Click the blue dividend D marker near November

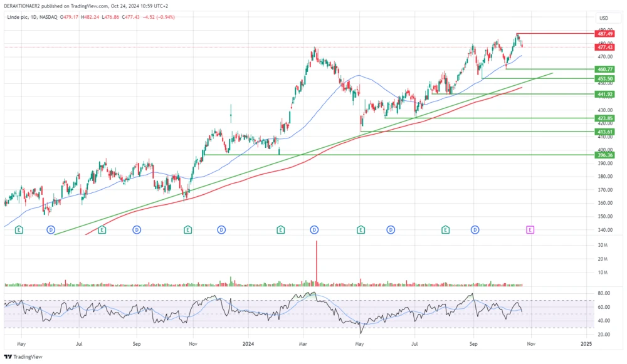point(220,230)
